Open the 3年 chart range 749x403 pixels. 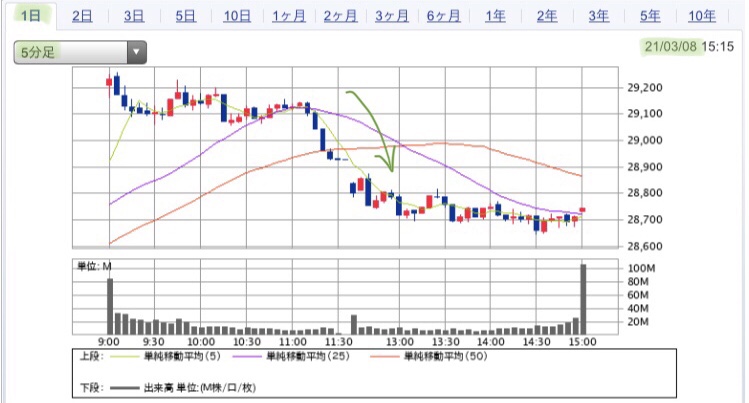click(599, 16)
